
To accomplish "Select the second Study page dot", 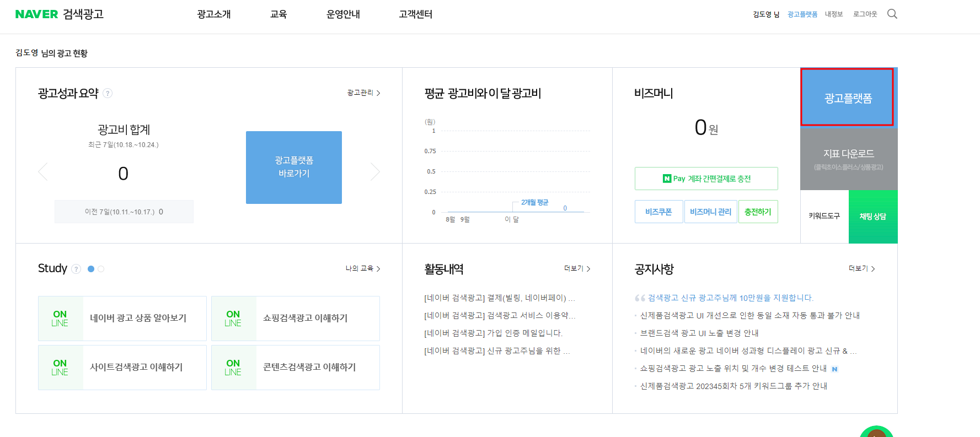I will pos(101,269).
